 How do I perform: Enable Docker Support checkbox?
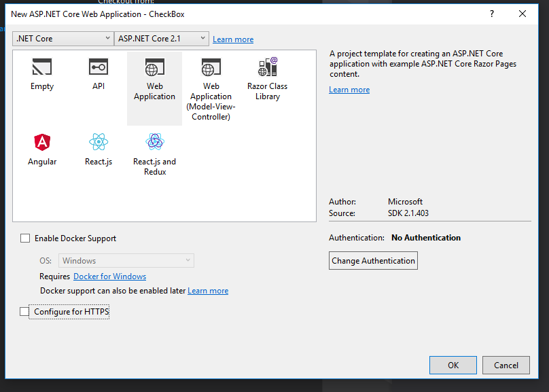pyautogui.click(x=25, y=238)
